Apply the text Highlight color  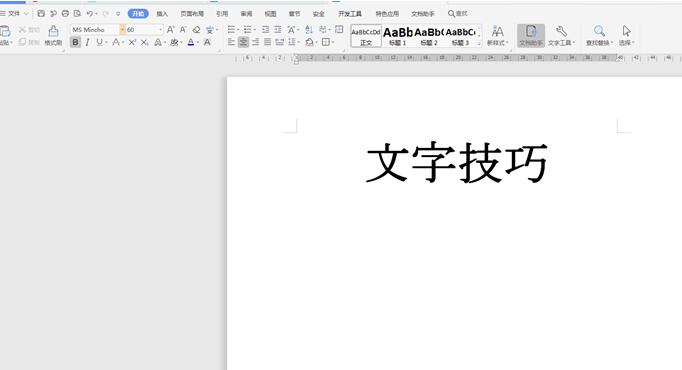click(x=174, y=42)
